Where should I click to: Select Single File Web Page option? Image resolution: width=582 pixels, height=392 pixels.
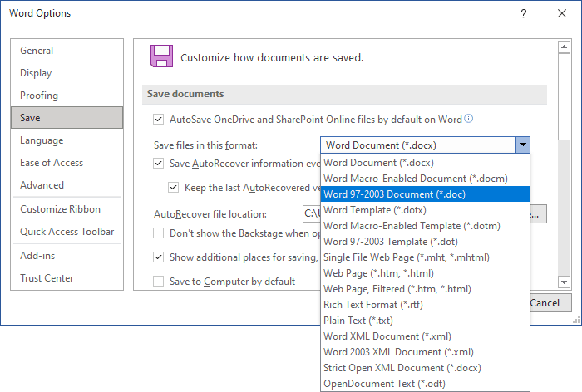[425, 257]
